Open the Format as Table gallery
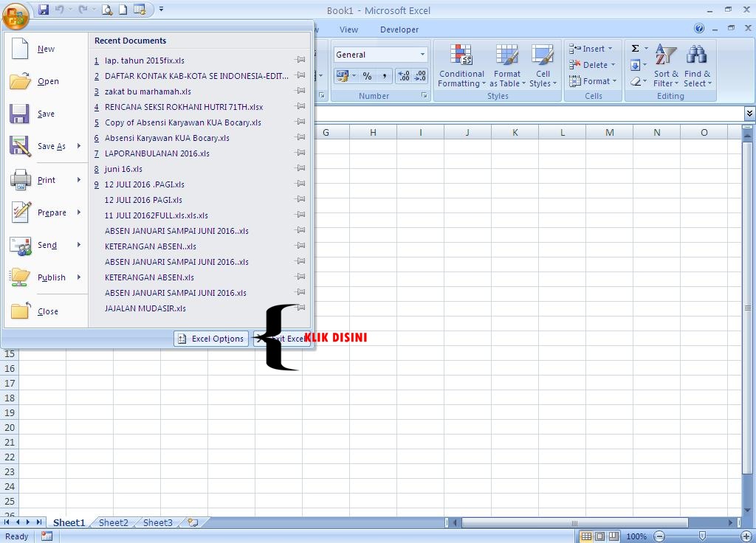This screenshot has height=543, width=756. coord(507,66)
